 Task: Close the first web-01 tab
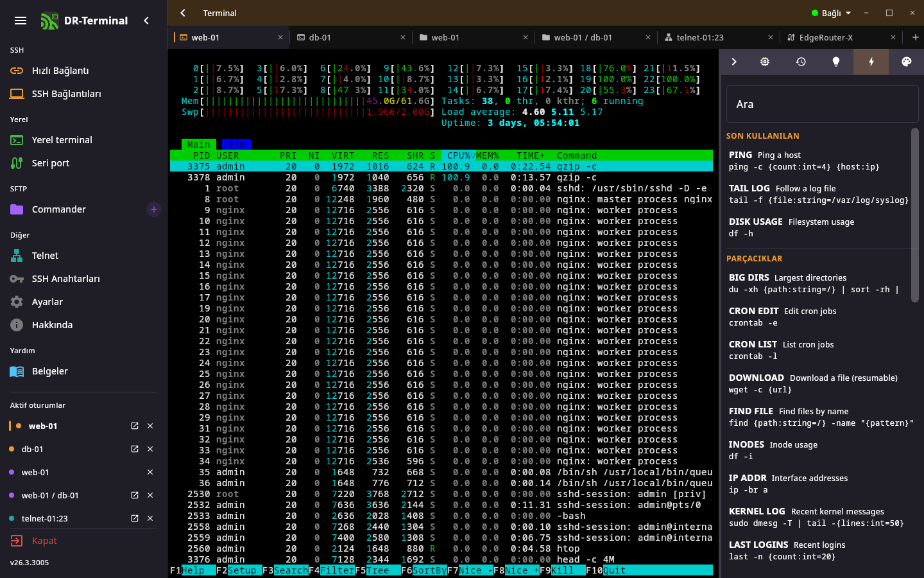[x=280, y=37]
